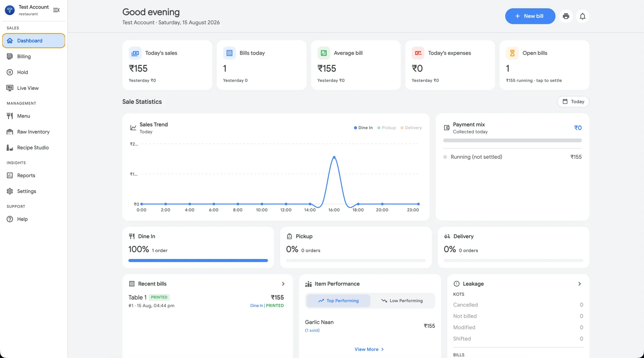The width and height of the screenshot is (644, 358).
Task: Click the Dine In 100% progress bar
Action: point(198,261)
